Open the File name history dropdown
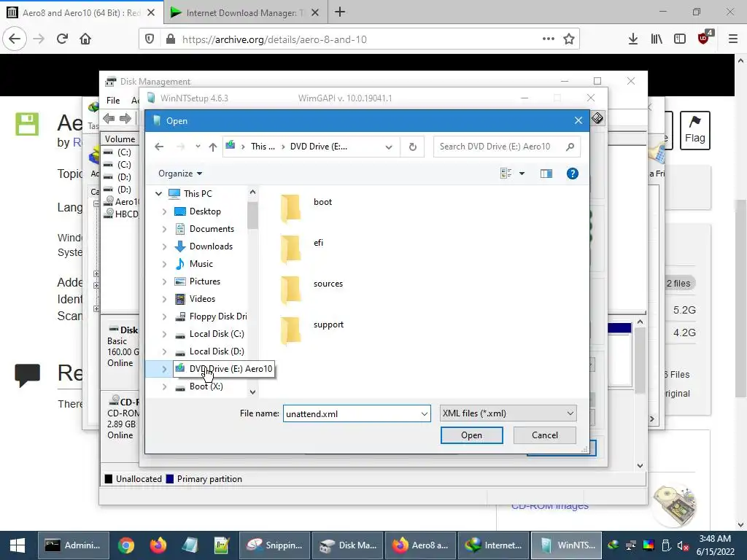 click(x=424, y=414)
